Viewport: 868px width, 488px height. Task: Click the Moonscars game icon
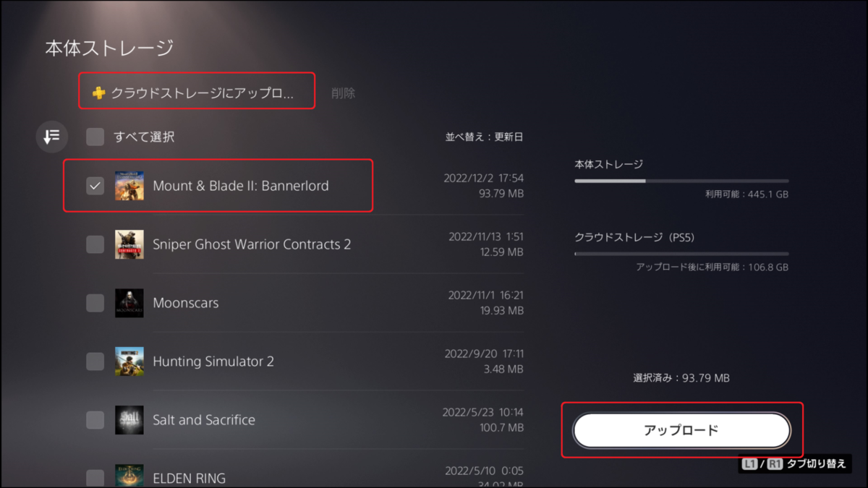[x=129, y=303]
